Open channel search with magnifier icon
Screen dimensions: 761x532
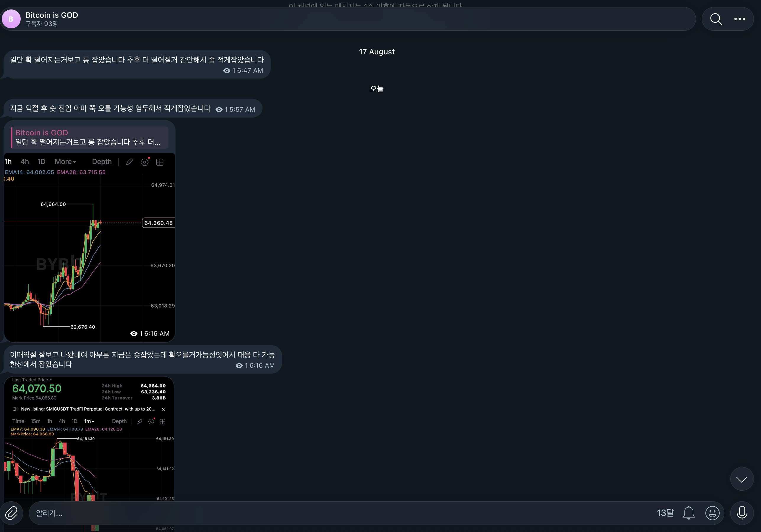pos(716,19)
